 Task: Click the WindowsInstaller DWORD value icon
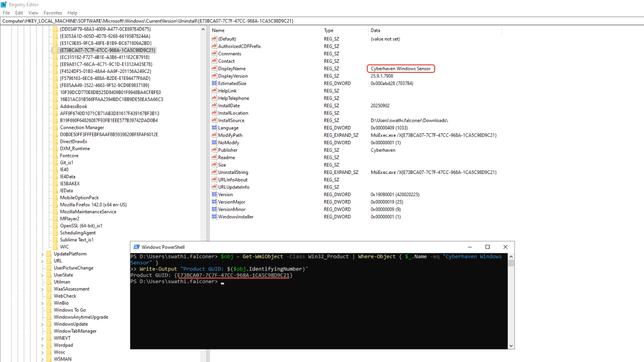(214, 217)
